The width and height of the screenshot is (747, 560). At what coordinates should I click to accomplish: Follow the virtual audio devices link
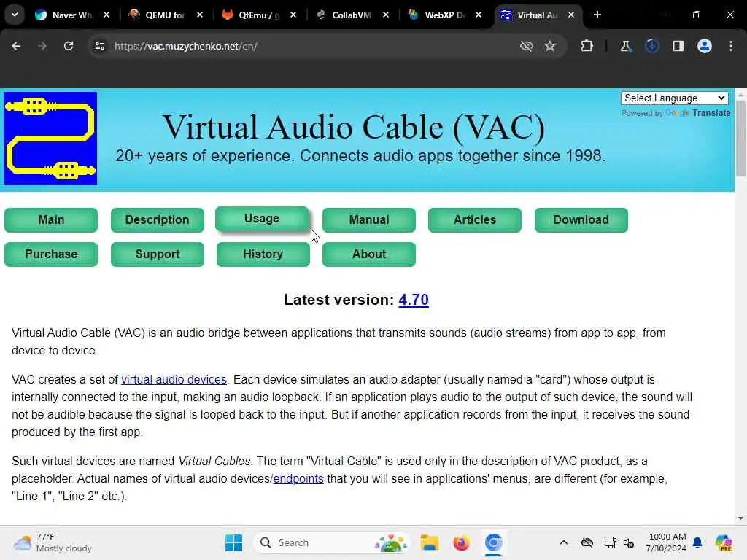(x=174, y=379)
